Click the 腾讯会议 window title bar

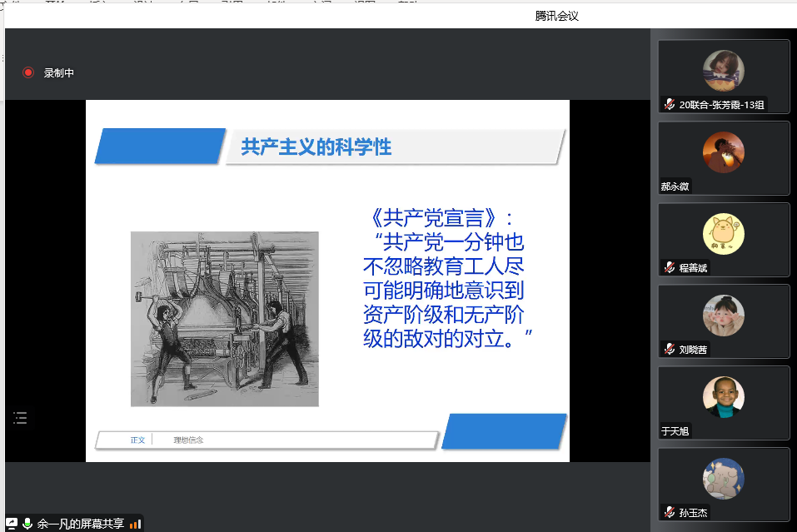point(556,16)
